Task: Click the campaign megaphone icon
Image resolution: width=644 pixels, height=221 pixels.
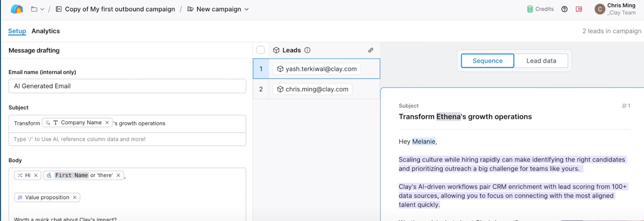Action: tap(190, 9)
